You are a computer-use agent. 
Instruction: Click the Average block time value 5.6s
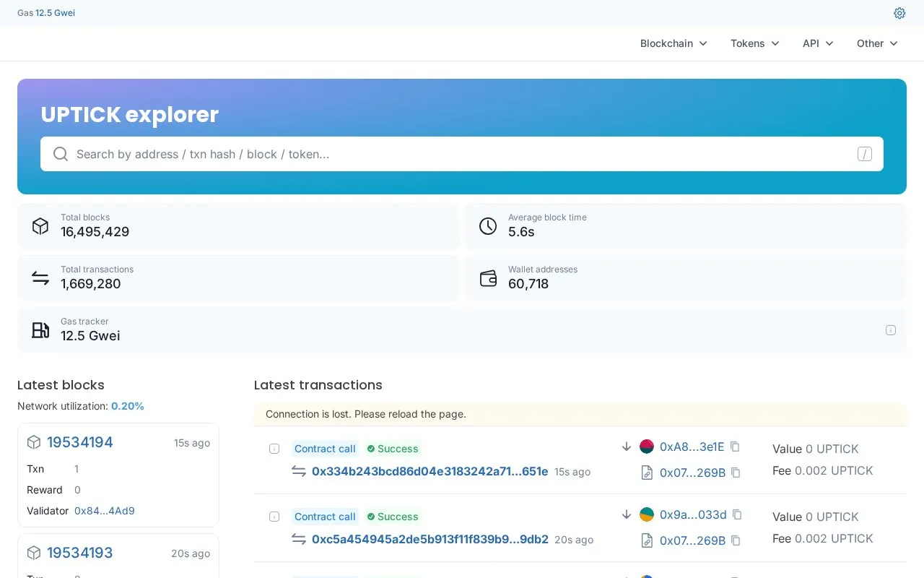point(521,232)
